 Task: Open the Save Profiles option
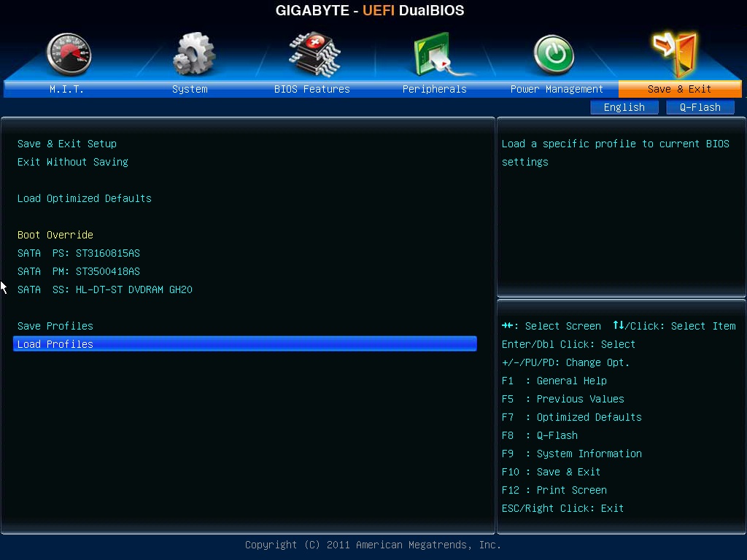[55, 326]
